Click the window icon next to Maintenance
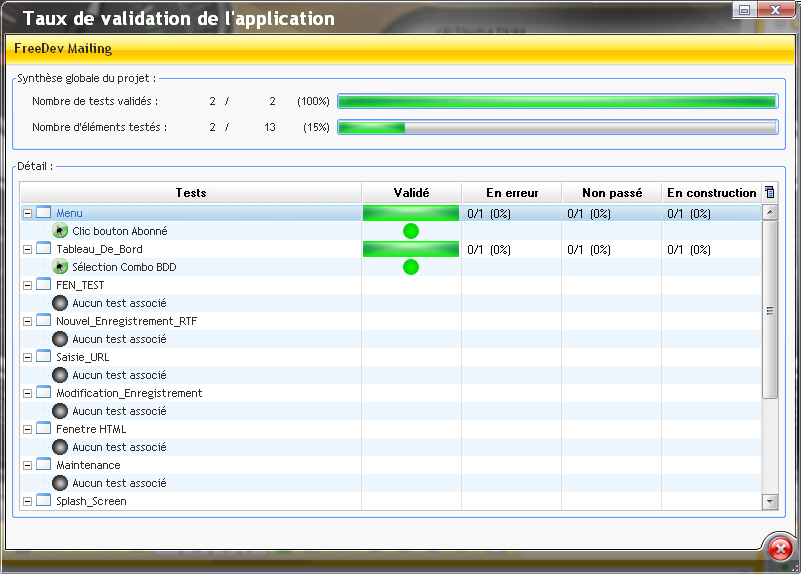The height and width of the screenshot is (574, 801). pyautogui.click(x=43, y=465)
